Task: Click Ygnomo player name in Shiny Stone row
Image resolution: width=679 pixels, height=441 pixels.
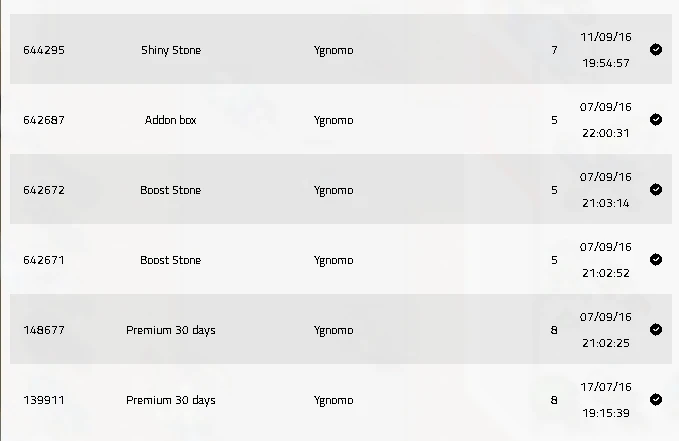Action: click(x=333, y=51)
